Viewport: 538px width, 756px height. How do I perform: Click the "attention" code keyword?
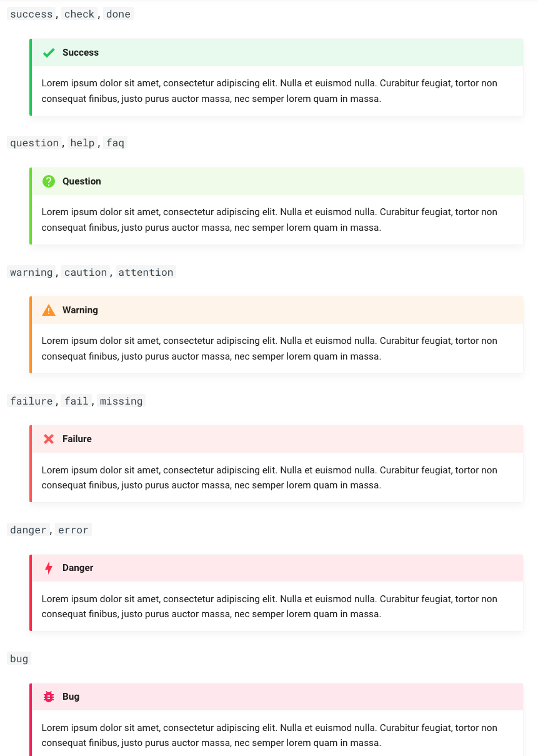point(146,272)
